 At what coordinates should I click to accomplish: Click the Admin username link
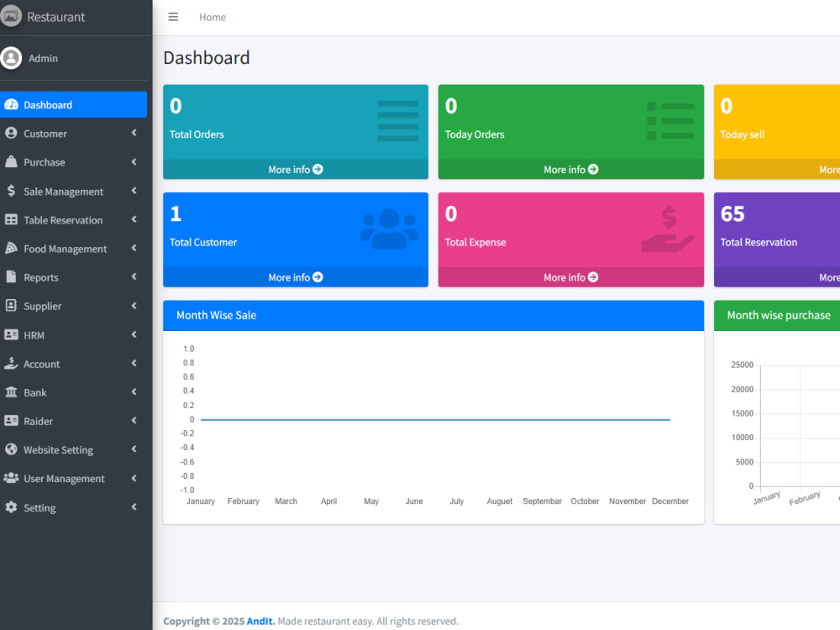(x=43, y=59)
